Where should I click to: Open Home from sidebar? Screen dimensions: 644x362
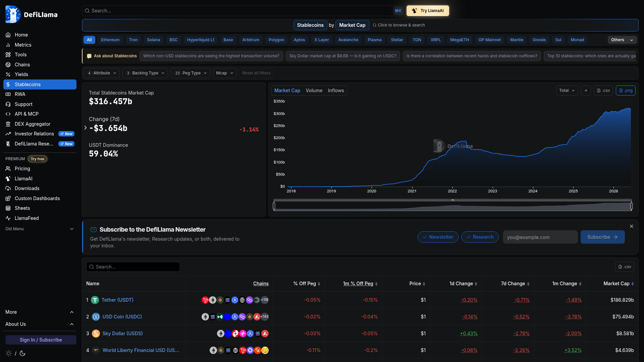40,35
